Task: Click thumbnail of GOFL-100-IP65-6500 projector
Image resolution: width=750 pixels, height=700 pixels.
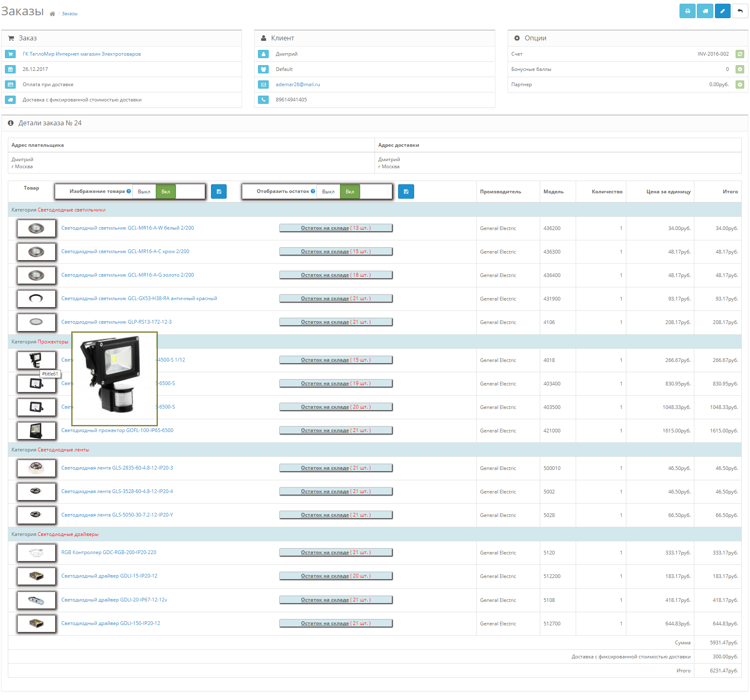Action: 36,431
